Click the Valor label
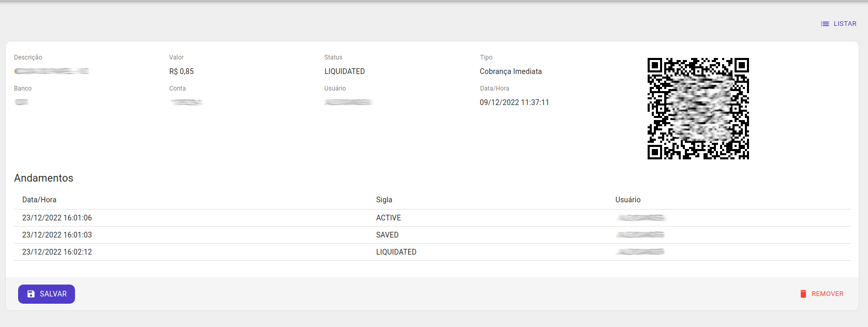 176,57
